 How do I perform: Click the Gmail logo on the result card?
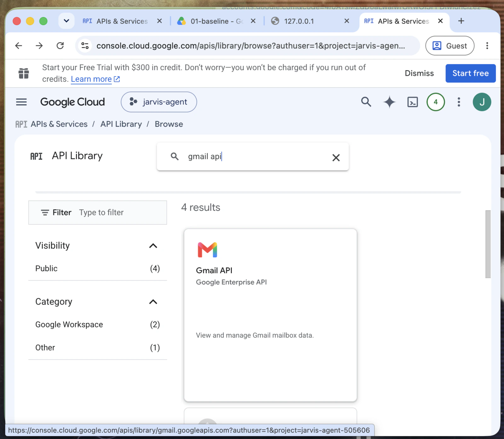click(207, 250)
